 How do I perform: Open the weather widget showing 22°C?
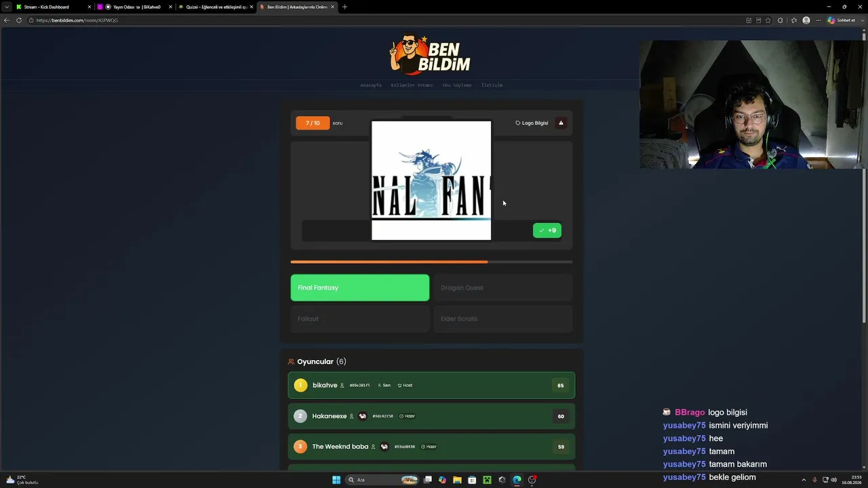22,480
